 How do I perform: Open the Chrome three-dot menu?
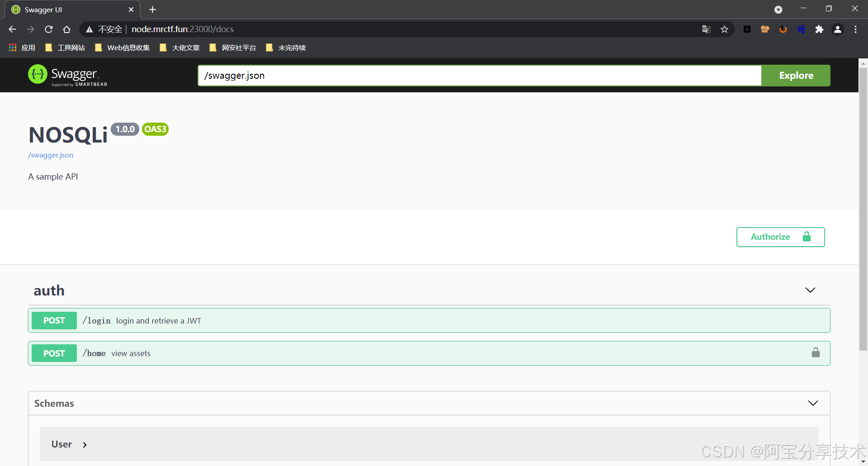(x=855, y=29)
